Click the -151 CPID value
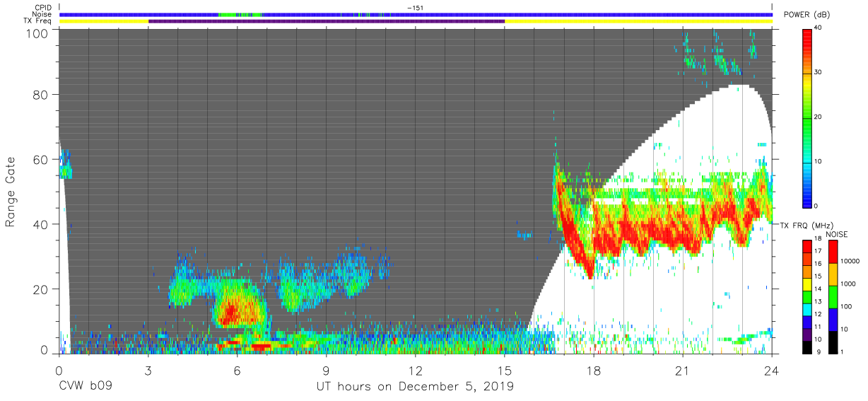 point(415,8)
